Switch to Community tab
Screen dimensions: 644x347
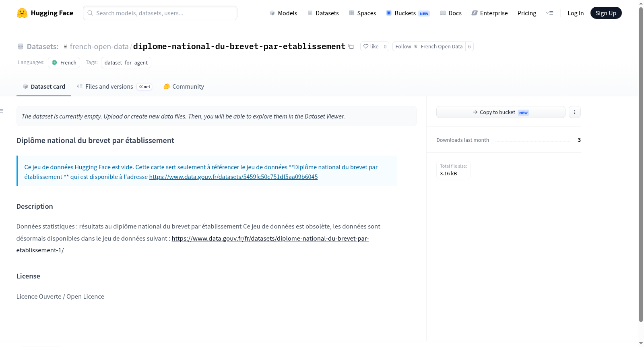tap(184, 87)
